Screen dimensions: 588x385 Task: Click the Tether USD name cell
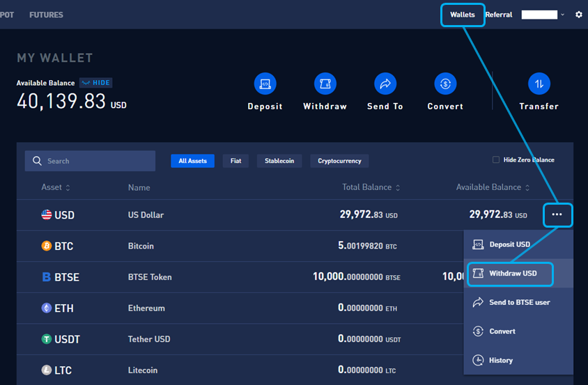[x=149, y=339]
